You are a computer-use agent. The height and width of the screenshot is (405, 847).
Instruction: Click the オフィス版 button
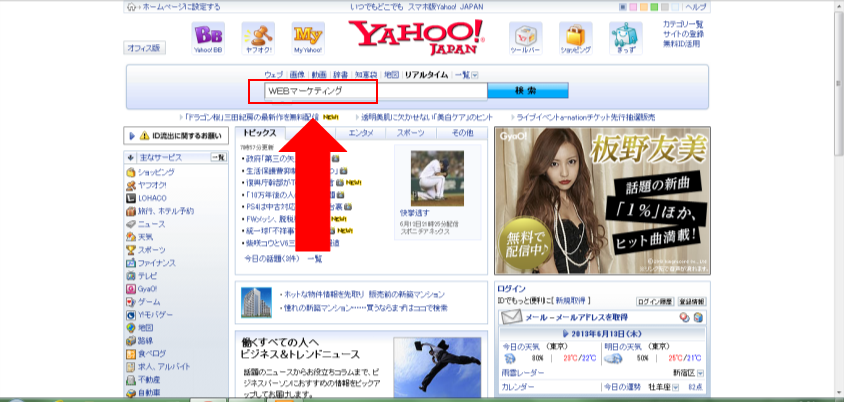coord(144,48)
